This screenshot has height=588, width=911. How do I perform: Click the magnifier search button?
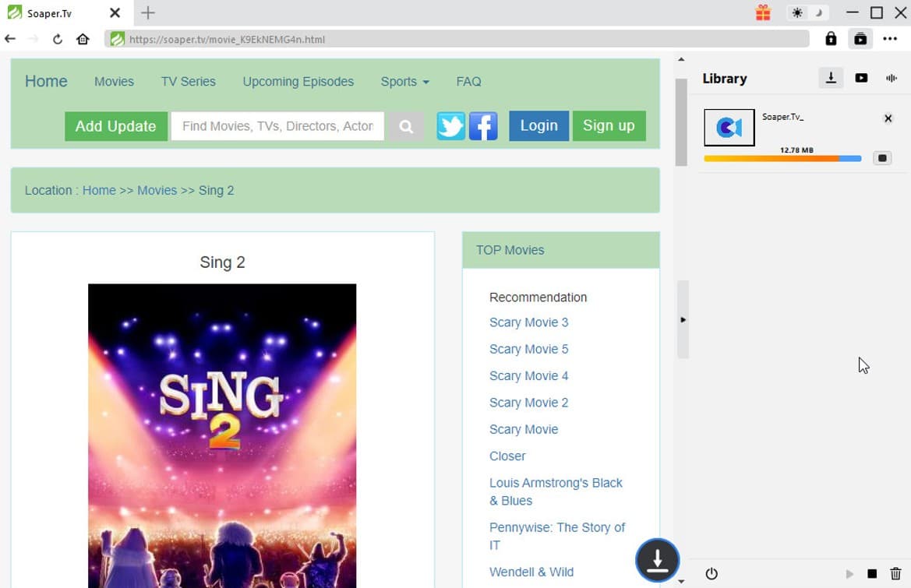click(x=405, y=126)
